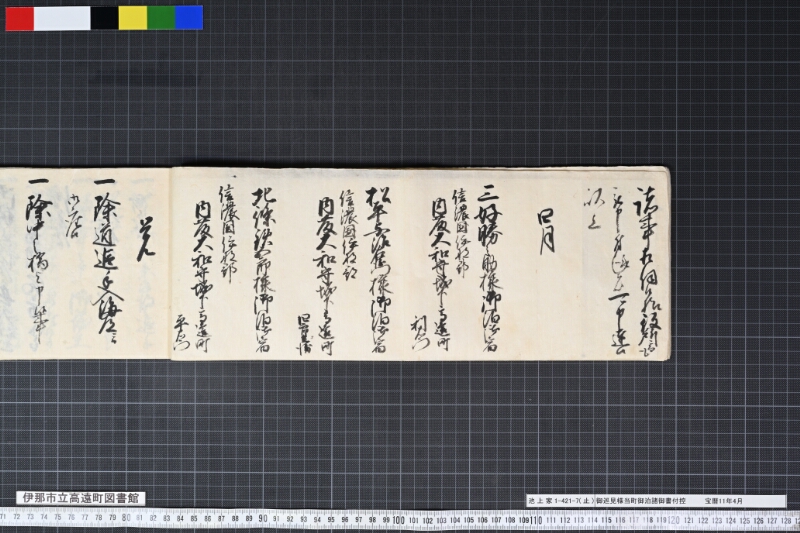Click the blue patch on the color chart
This screenshot has height=533, width=800.
[x=189, y=18]
